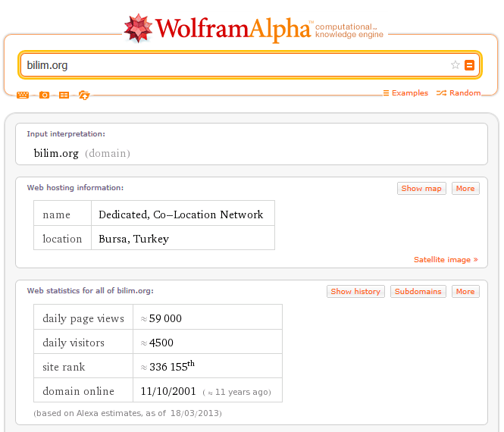This screenshot has width=504, height=432.
Task: Open the file upload icon
Action: point(84,95)
